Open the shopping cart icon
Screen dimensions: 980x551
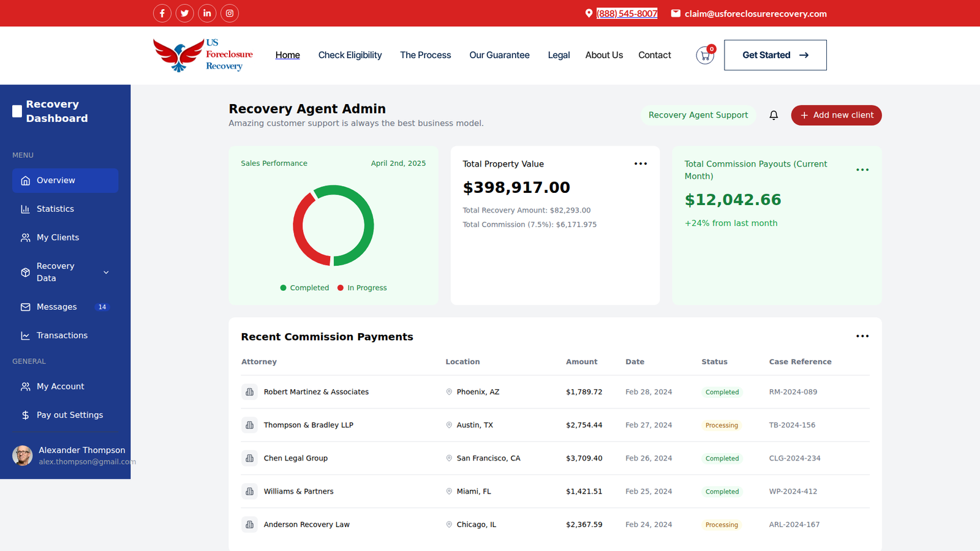[705, 54]
